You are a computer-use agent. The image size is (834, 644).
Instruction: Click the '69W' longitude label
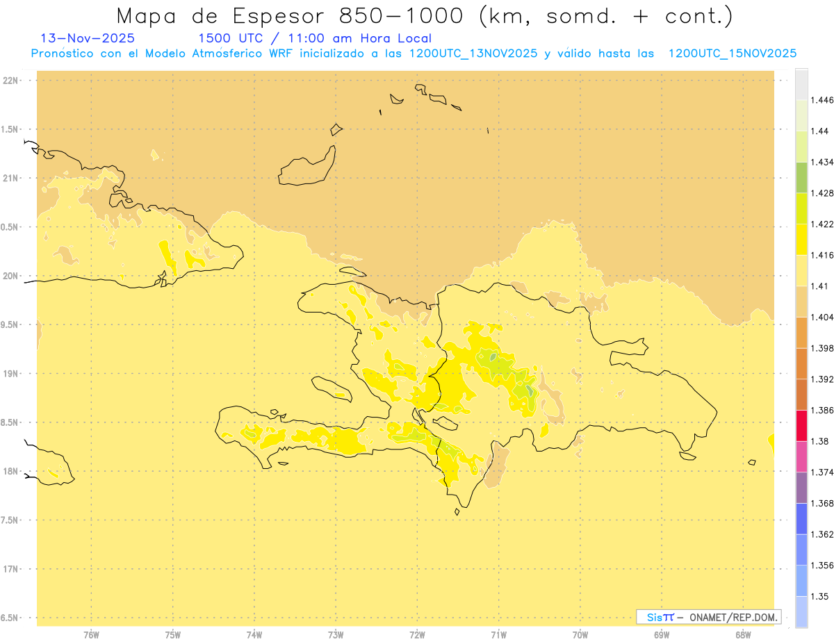click(x=662, y=635)
